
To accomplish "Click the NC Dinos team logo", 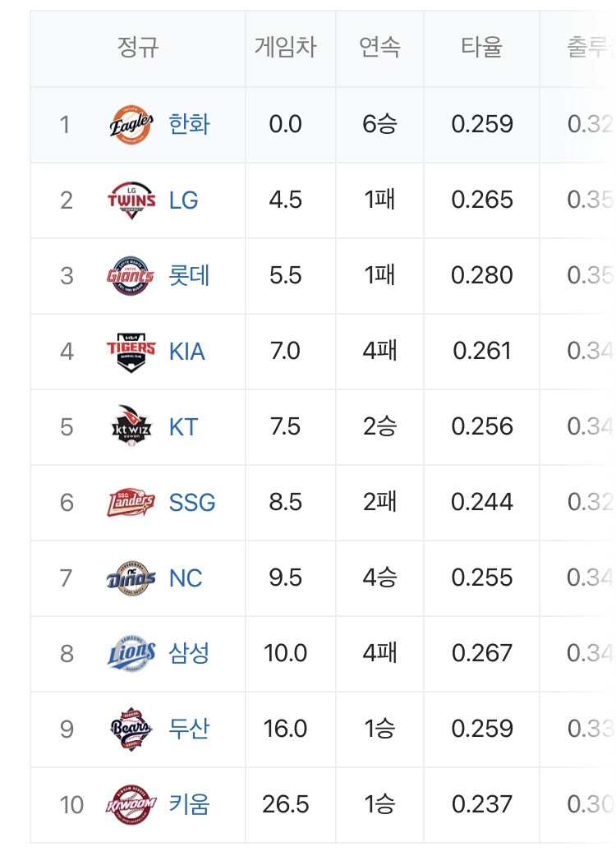I will [131, 578].
